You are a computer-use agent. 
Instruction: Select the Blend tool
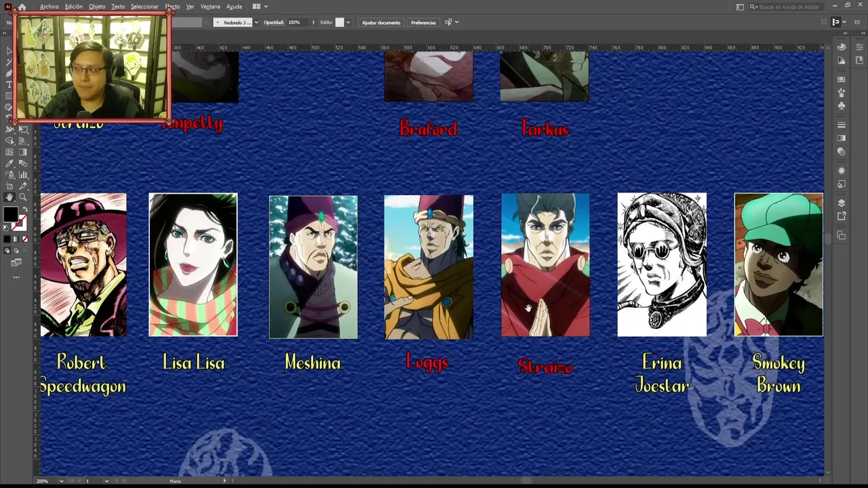pyautogui.click(x=22, y=163)
